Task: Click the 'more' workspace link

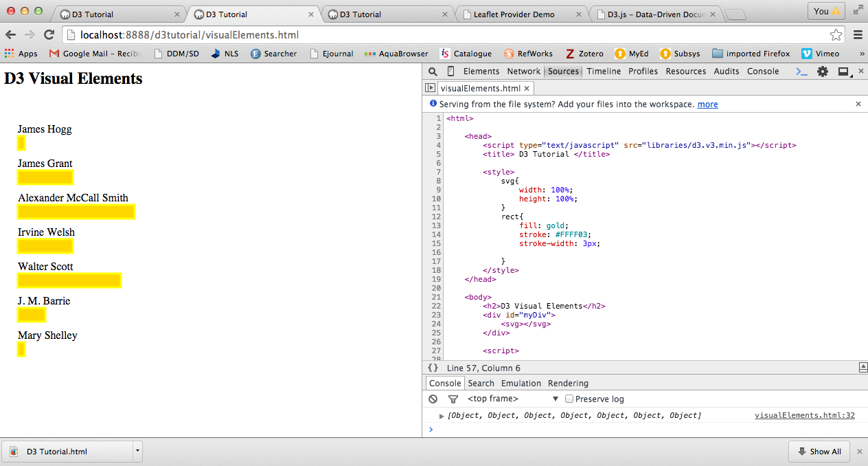Action: (707, 104)
